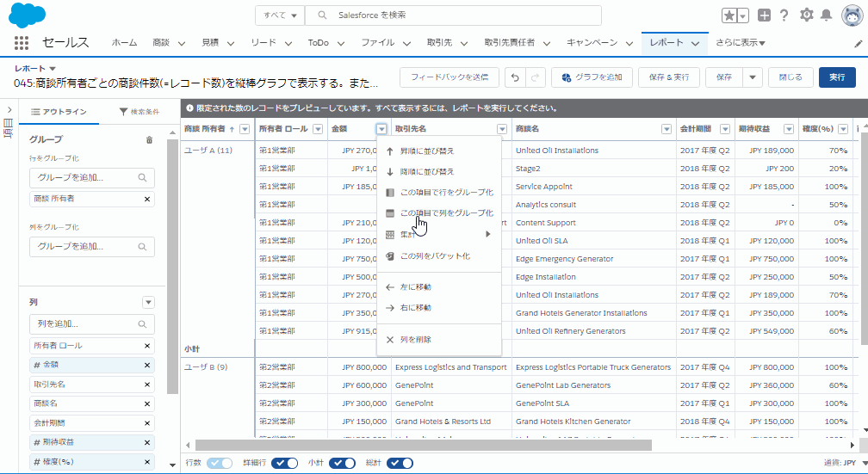
Task: Click the フィードバックを送信 button
Action: point(449,77)
